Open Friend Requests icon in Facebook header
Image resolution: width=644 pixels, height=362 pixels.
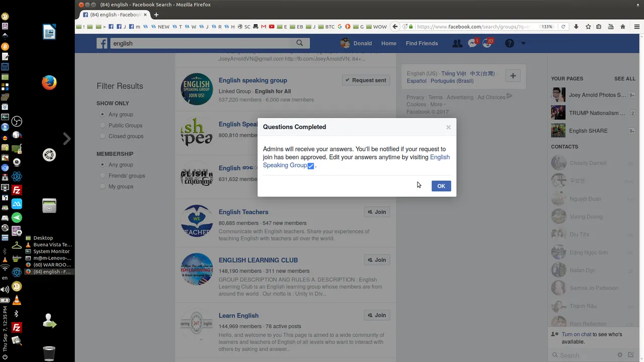coord(457,43)
